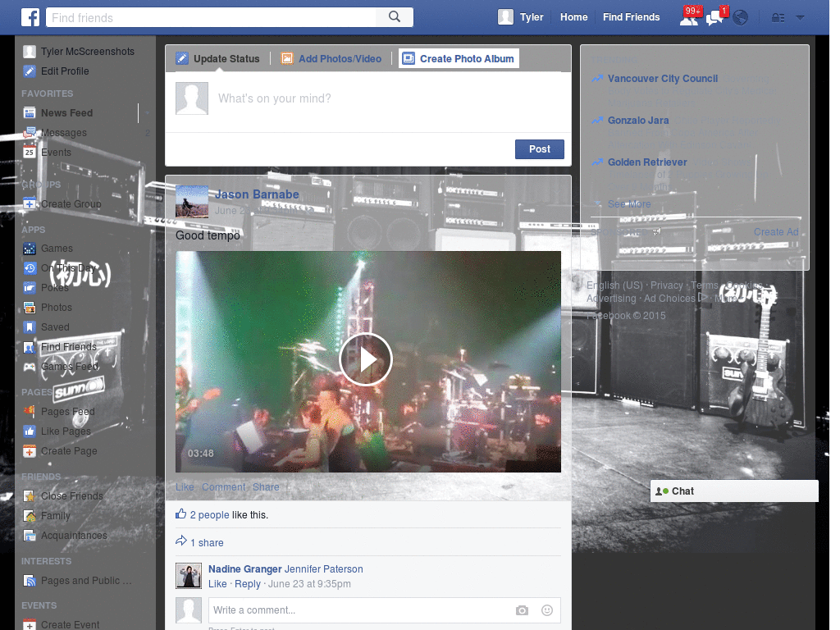Viewport: 840px width, 630px height.
Task: Click the Close Friends star icon
Action: (x=30, y=496)
